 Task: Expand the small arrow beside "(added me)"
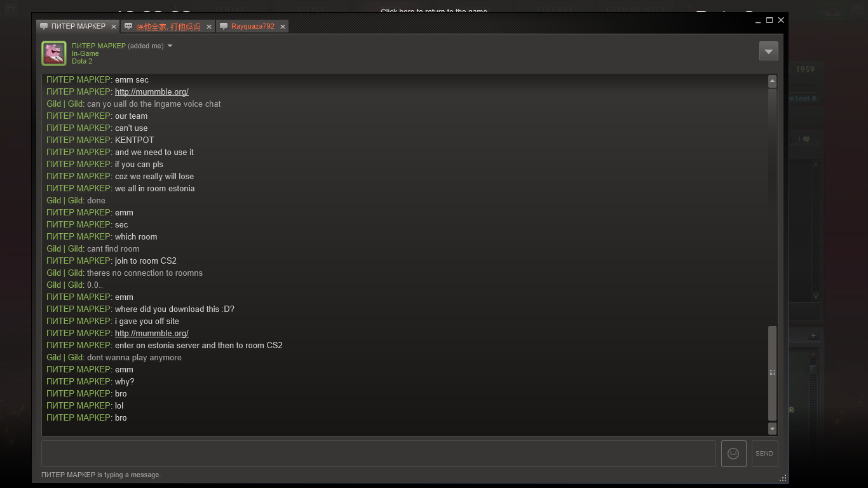click(170, 46)
